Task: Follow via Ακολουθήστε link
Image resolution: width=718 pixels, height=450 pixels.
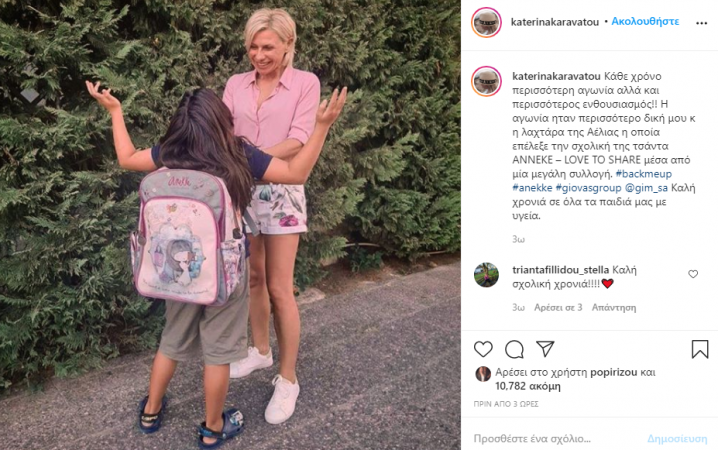Action: tap(645, 22)
